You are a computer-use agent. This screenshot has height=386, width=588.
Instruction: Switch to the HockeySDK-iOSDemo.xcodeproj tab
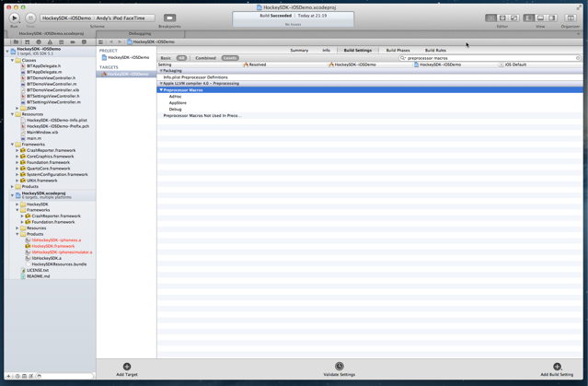(52, 33)
